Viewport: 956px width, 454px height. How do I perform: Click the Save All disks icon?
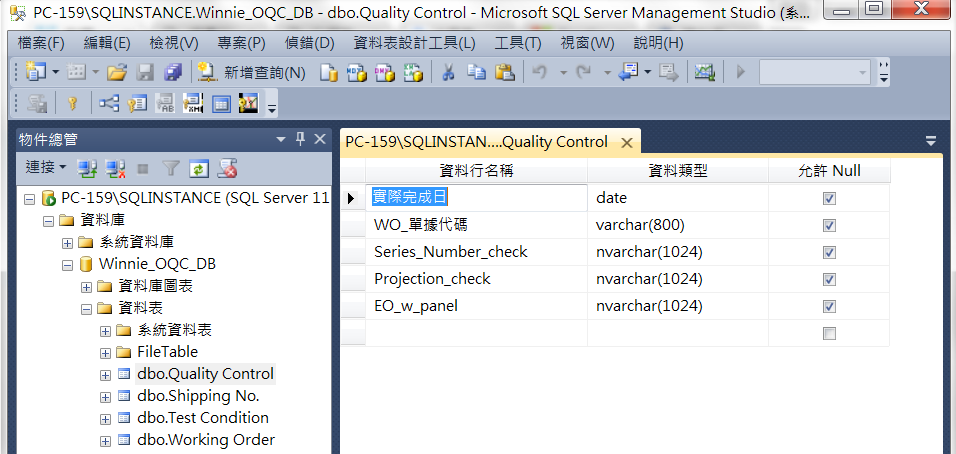pyautogui.click(x=173, y=73)
